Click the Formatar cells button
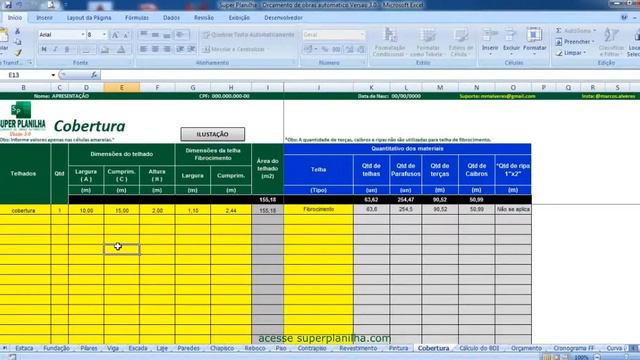The height and width of the screenshot is (360, 640). click(534, 41)
